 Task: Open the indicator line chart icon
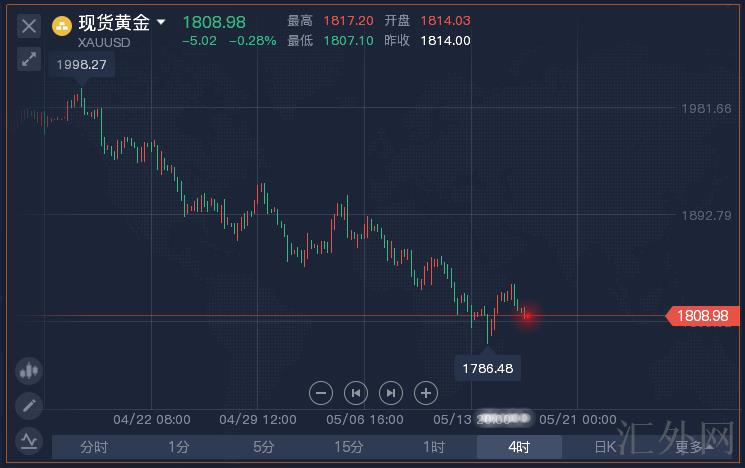click(x=28, y=438)
